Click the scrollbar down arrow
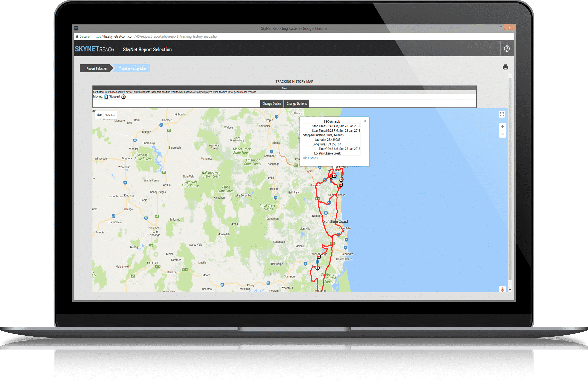 point(510,290)
